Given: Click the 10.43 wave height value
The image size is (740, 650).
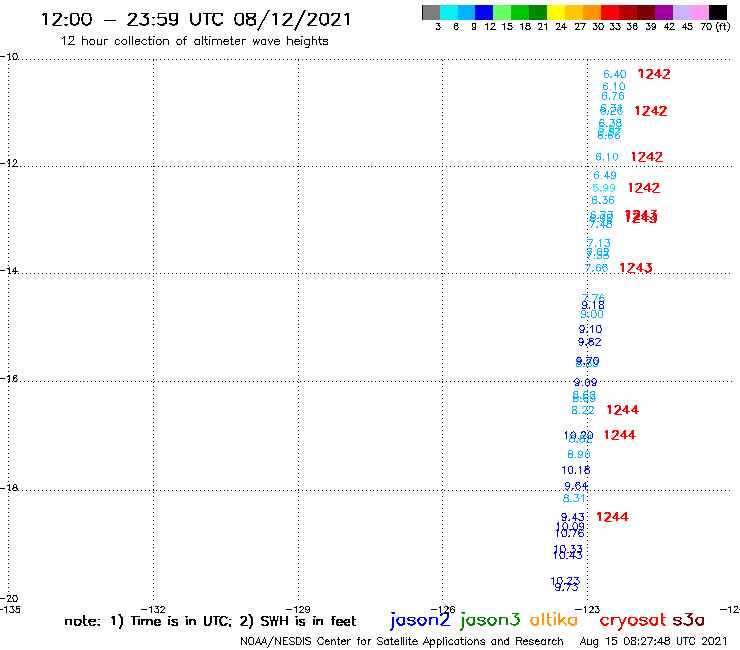Looking at the screenshot, I should pos(568,556).
